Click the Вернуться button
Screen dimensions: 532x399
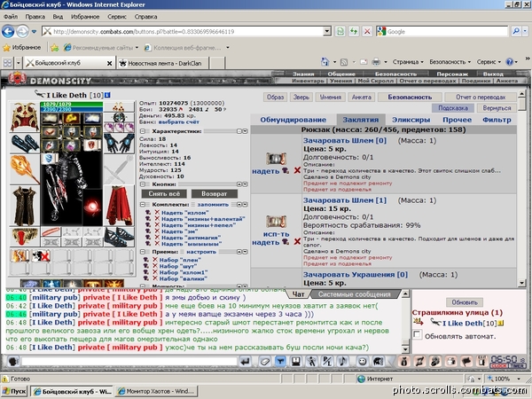click(x=497, y=108)
